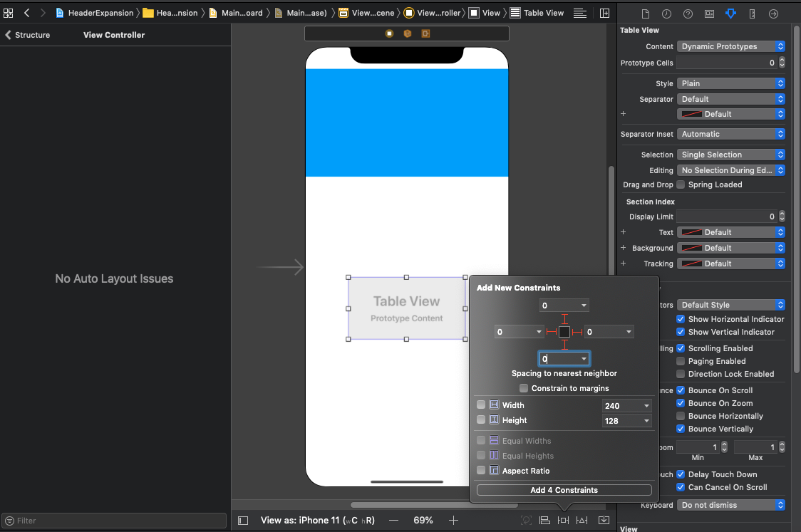The height and width of the screenshot is (532, 801).
Task: Open the Keyboard dismissal dropdown
Action: click(x=731, y=504)
